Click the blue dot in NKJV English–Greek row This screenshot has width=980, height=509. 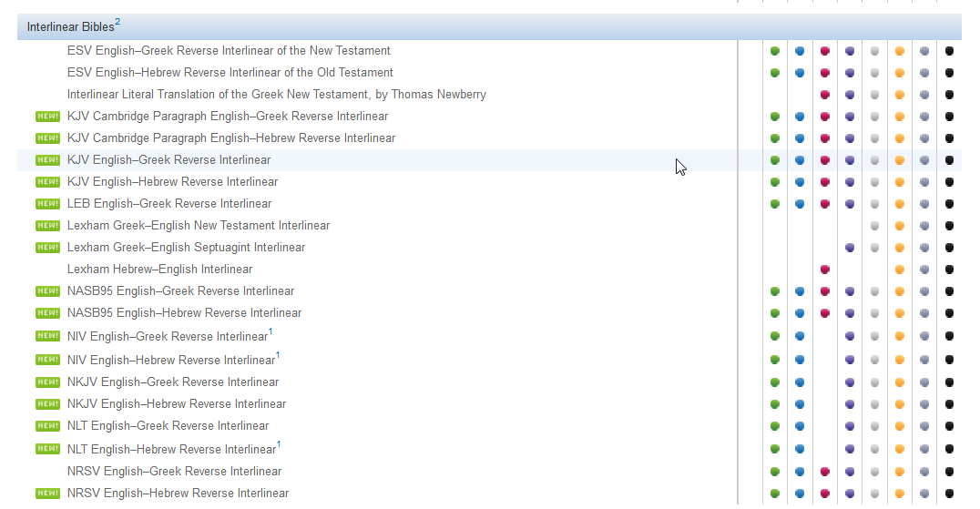click(800, 382)
